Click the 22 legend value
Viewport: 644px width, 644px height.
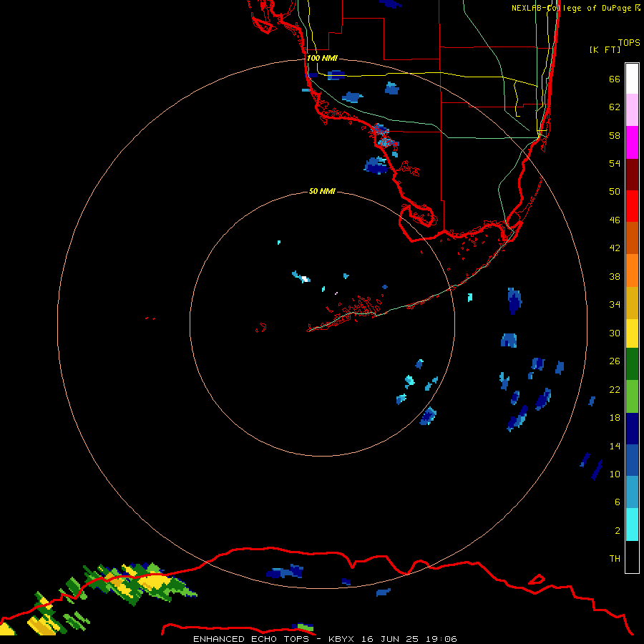tap(615, 389)
